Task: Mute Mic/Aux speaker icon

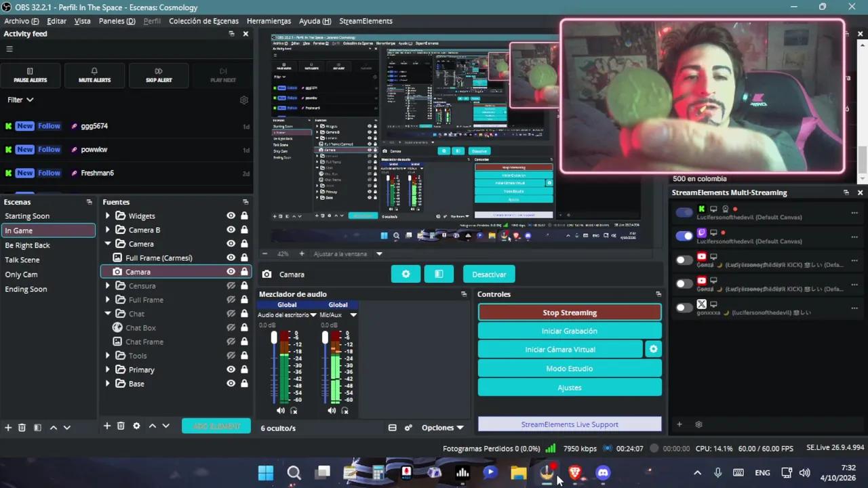Action: coord(332,411)
